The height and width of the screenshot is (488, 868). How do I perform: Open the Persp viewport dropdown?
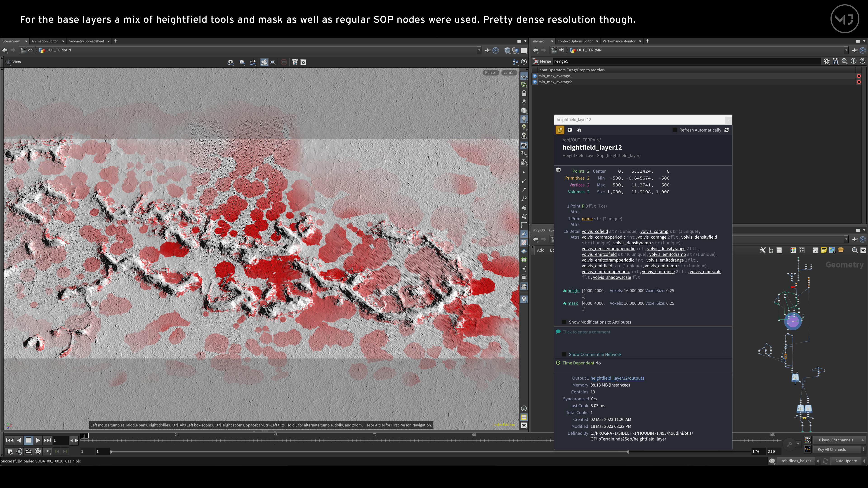[491, 73]
